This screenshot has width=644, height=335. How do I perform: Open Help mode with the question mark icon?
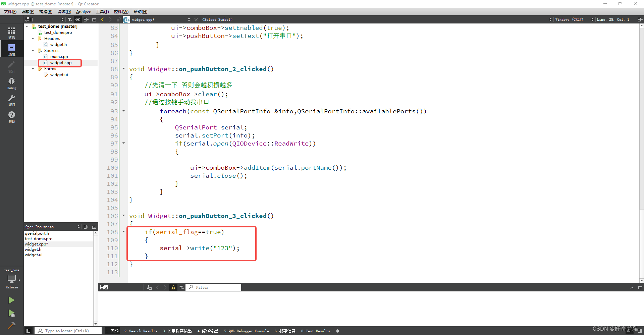pos(12,117)
